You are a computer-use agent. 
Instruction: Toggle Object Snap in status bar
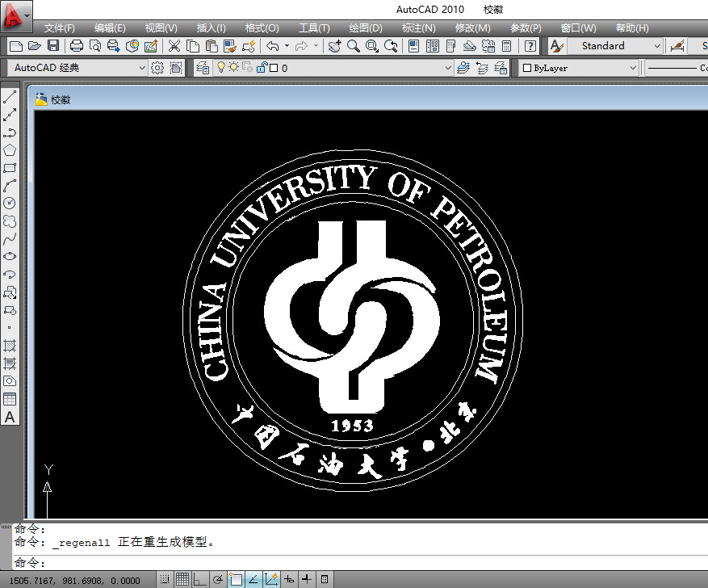coord(236,579)
